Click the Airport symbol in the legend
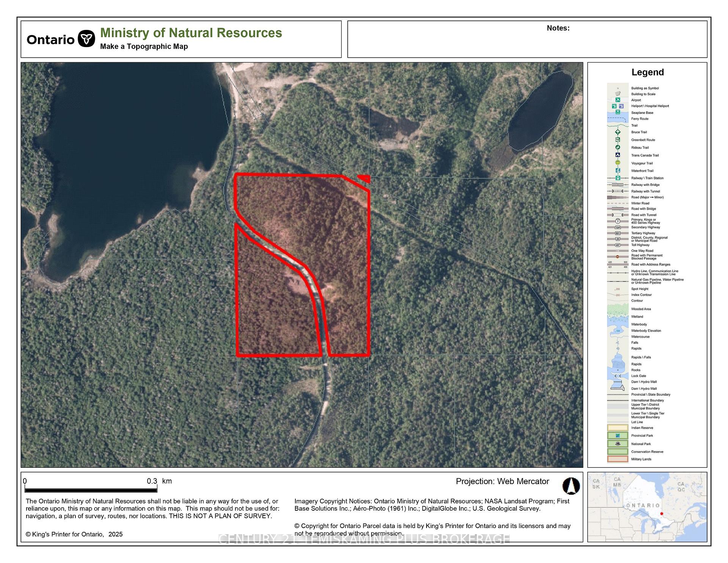Viewport: 728px width, 563px height. point(618,100)
